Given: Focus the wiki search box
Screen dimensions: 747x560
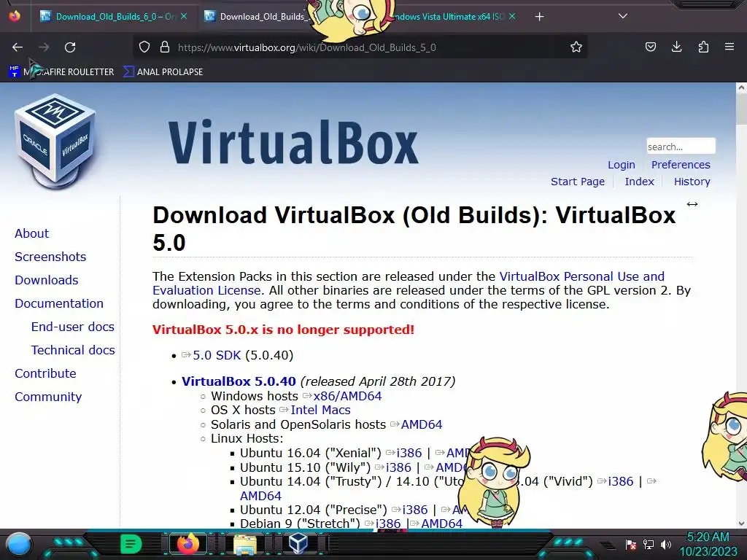Looking at the screenshot, I should pos(681,146).
